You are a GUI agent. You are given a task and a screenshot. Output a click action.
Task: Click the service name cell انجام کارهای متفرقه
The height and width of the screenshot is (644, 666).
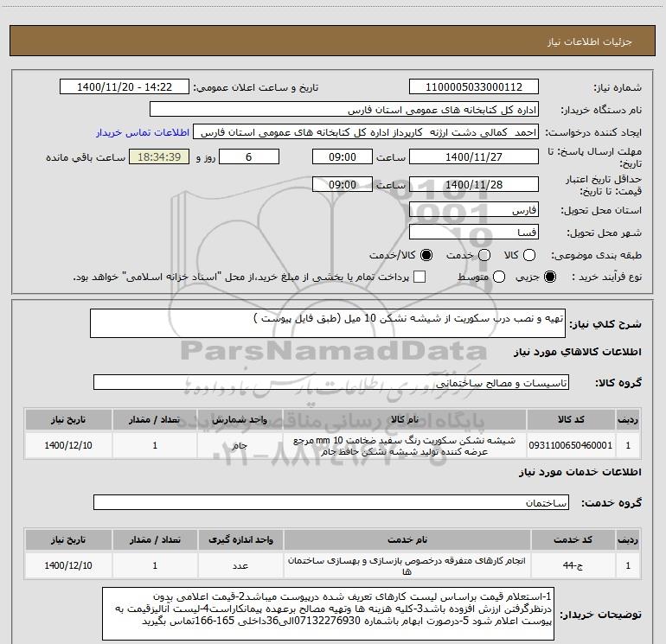pyautogui.click(x=407, y=565)
